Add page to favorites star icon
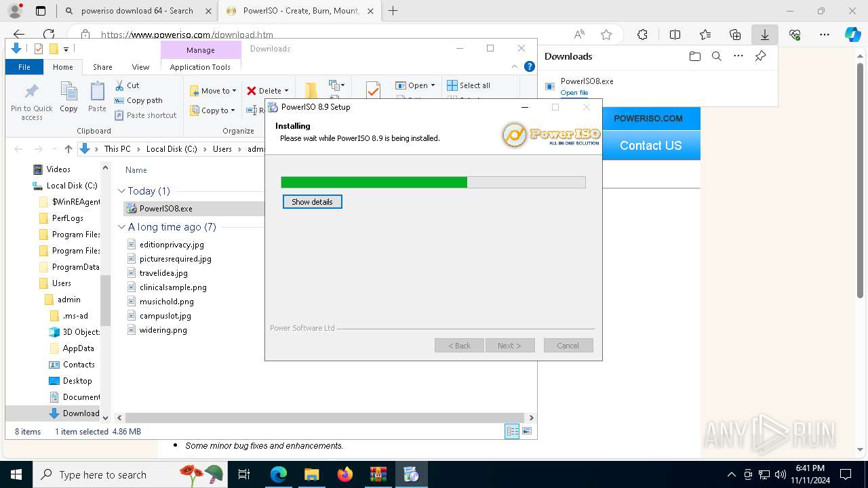Image resolution: width=868 pixels, height=488 pixels. tap(606, 35)
